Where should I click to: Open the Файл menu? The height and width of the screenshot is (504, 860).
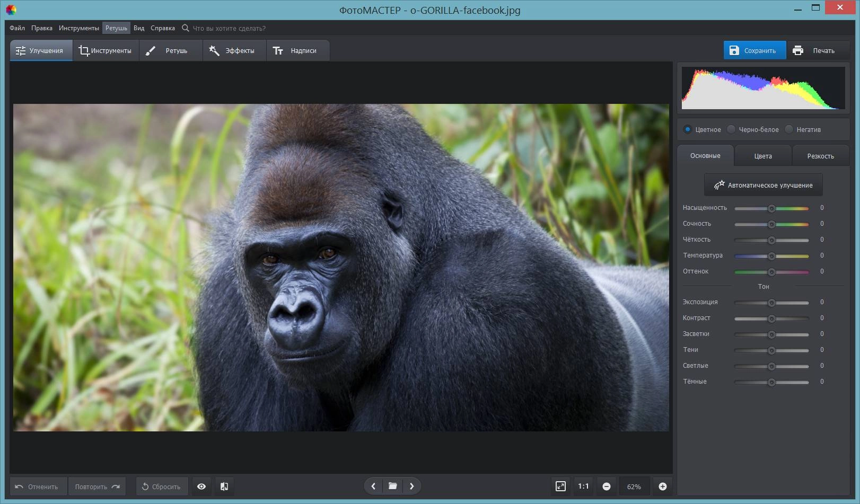tap(17, 28)
